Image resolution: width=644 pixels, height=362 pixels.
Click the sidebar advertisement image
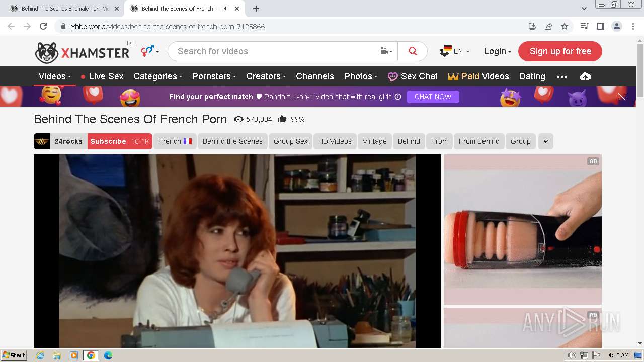point(522,229)
